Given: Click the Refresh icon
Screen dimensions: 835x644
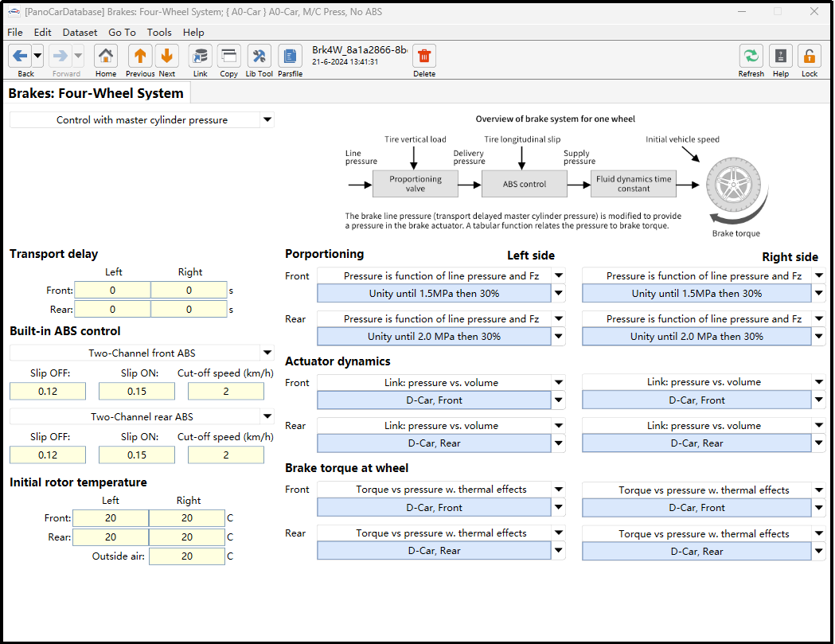Looking at the screenshot, I should 751,56.
